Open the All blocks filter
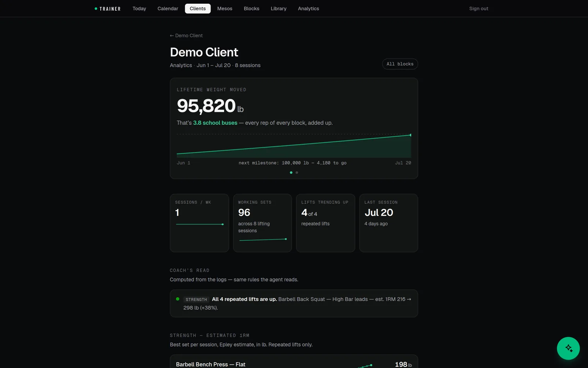588x368 pixels. 400,64
